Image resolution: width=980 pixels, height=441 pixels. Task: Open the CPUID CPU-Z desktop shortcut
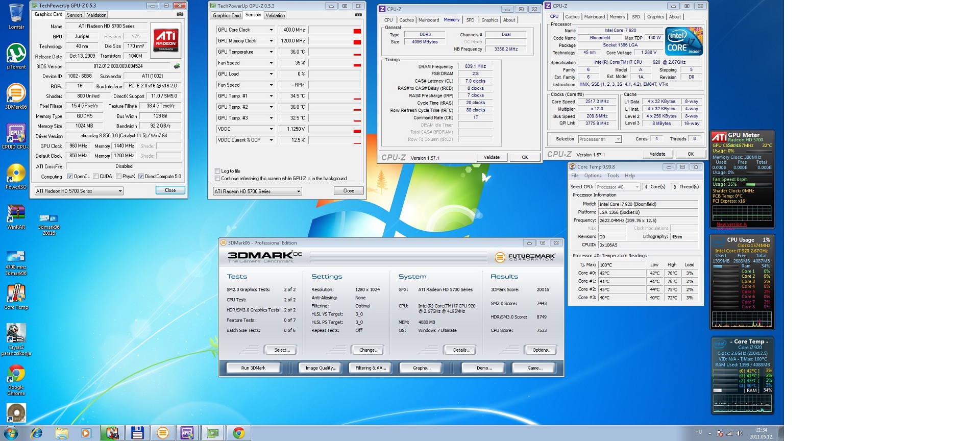16,136
